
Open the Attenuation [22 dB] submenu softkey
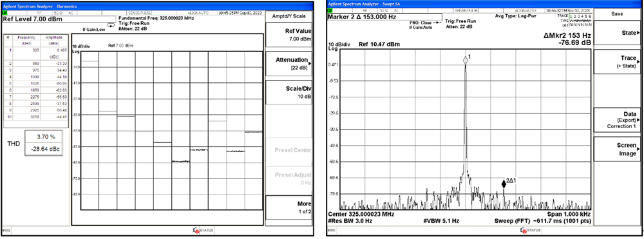[289, 64]
